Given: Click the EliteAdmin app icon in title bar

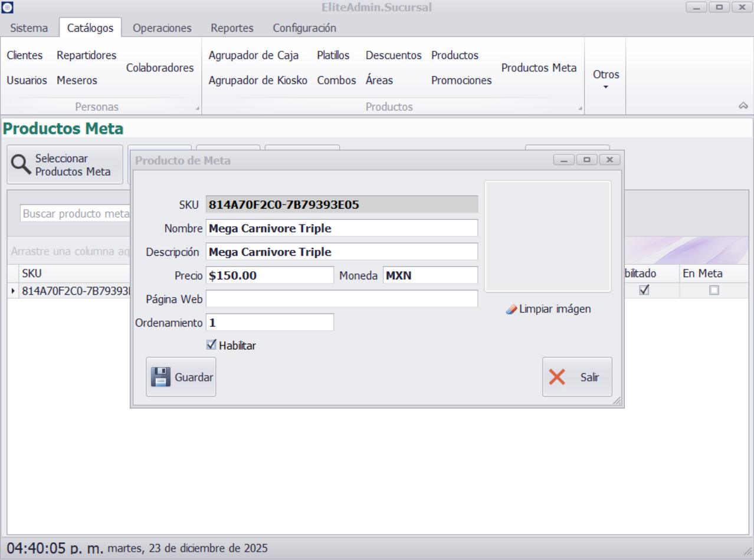Looking at the screenshot, I should [7, 7].
